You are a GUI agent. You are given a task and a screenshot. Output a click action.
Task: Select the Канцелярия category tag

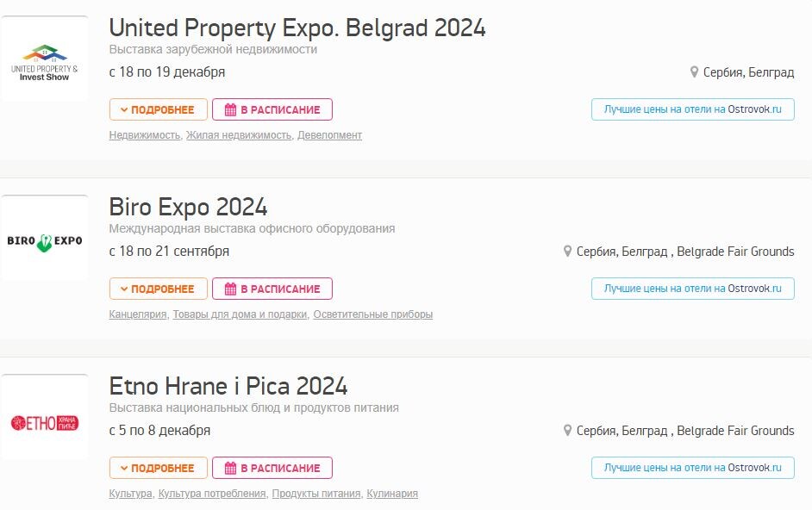[x=138, y=314]
